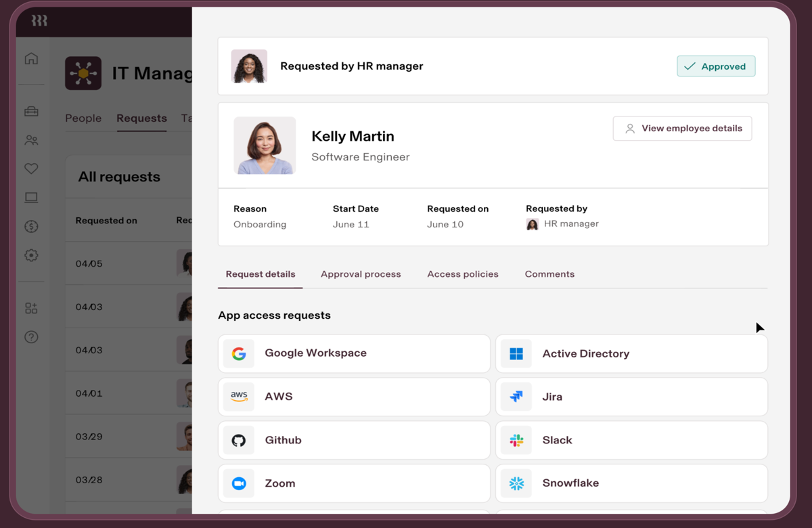Click the heart benefits icon
The height and width of the screenshot is (528, 812).
31,169
